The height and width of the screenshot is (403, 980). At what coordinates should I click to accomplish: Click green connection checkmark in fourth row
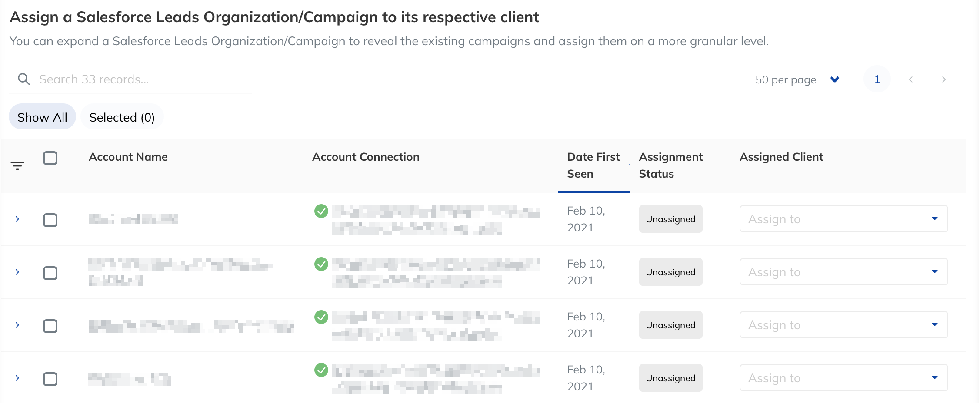point(321,370)
